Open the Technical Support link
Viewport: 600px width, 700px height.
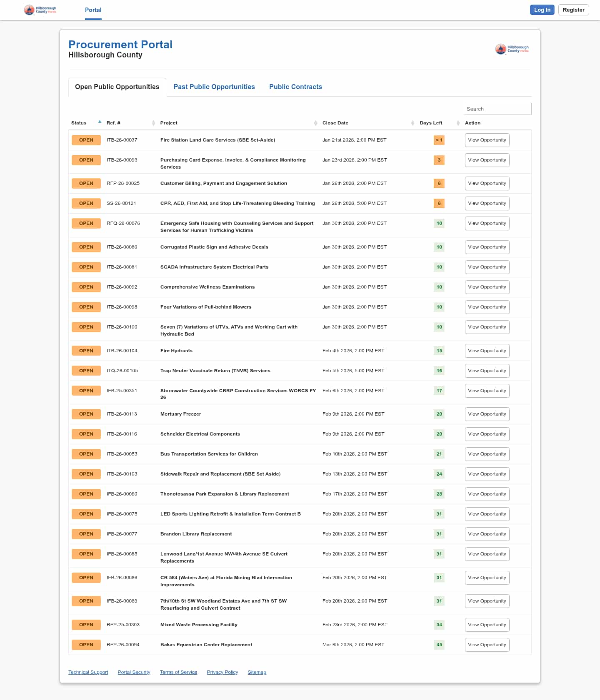[x=88, y=672]
